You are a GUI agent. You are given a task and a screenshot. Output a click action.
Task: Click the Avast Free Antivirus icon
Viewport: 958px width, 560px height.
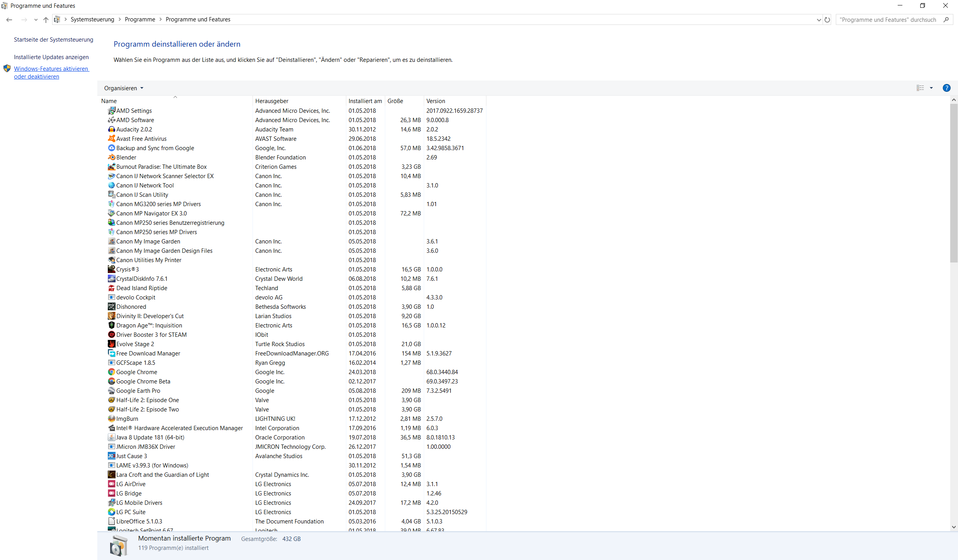[x=111, y=138]
